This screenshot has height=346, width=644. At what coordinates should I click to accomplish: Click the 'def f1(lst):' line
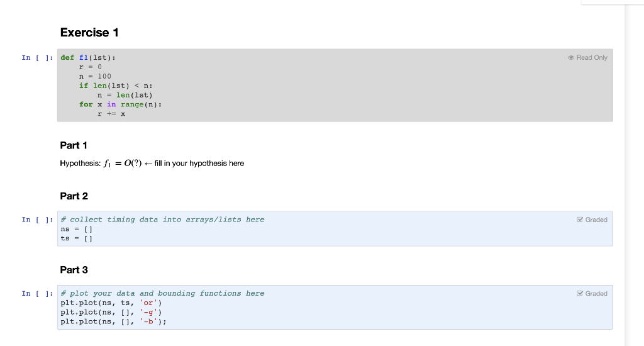(88, 57)
